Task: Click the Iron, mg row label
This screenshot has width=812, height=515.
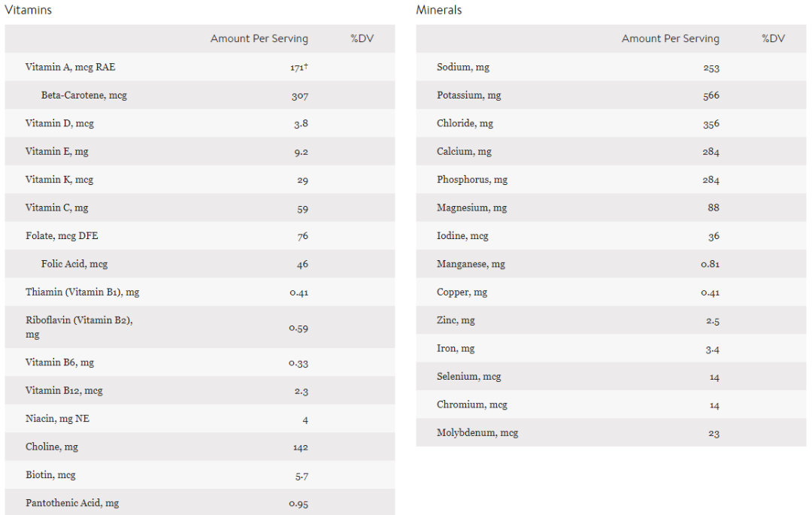Action: pyautogui.click(x=456, y=349)
